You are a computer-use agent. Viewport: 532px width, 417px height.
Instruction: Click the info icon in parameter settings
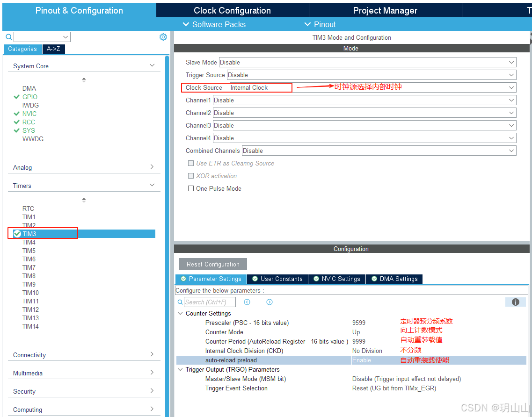515,302
